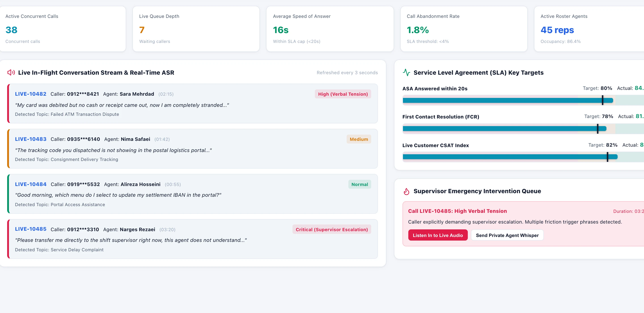Click the Within SLA cap (<20s) text

(x=297, y=42)
